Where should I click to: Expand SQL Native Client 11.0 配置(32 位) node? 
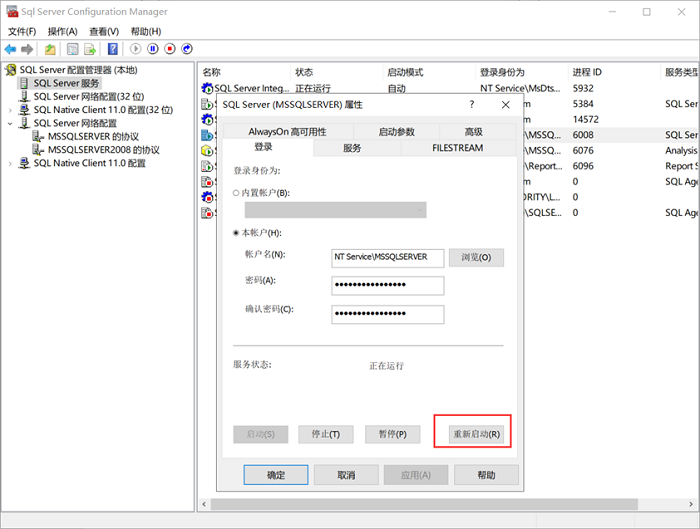(x=10, y=110)
